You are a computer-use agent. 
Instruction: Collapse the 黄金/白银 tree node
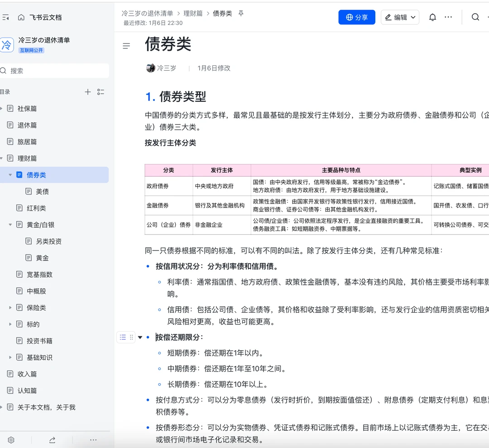coord(10,225)
